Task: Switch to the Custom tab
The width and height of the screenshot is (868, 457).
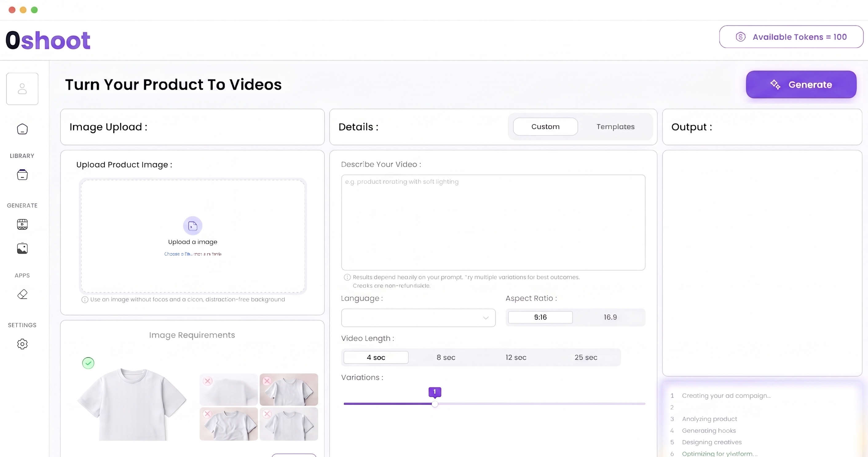Action: (x=545, y=127)
